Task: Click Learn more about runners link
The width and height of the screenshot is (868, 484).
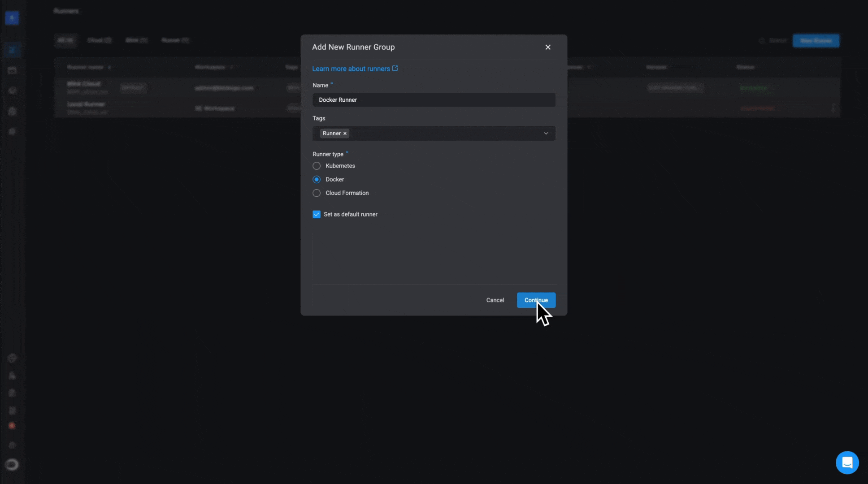Action: (x=354, y=69)
